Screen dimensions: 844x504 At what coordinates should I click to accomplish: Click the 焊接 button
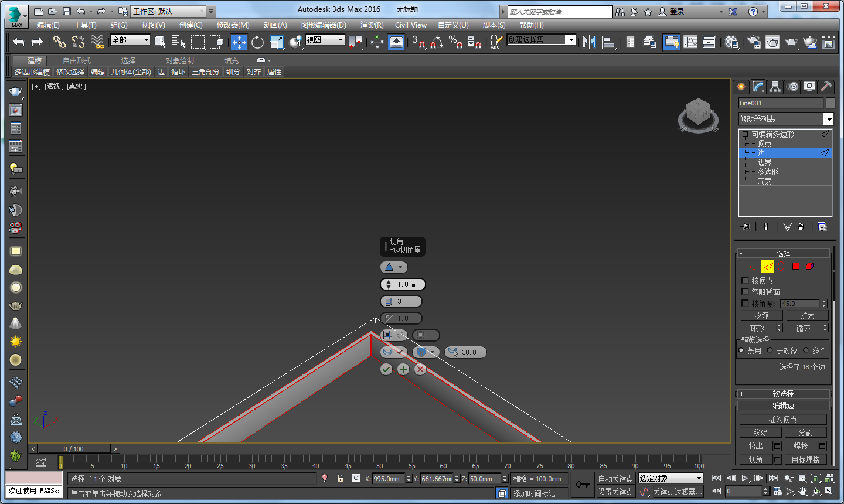pos(801,446)
